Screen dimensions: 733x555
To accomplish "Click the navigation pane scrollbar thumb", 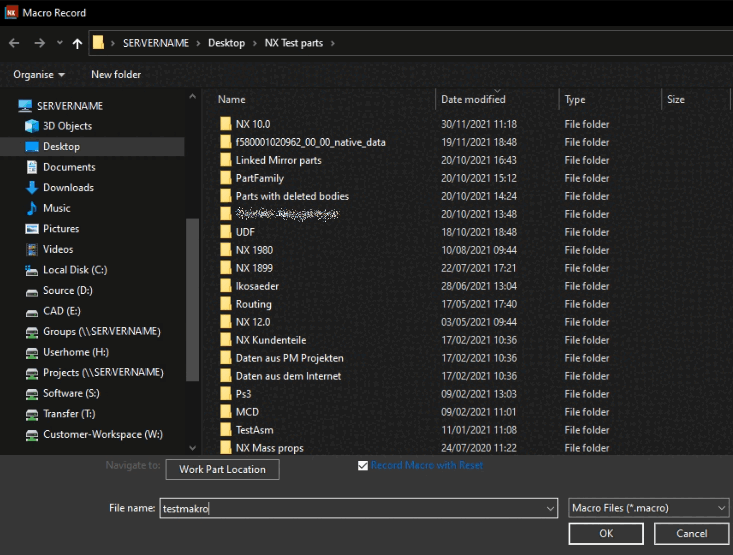I will tap(192, 300).
